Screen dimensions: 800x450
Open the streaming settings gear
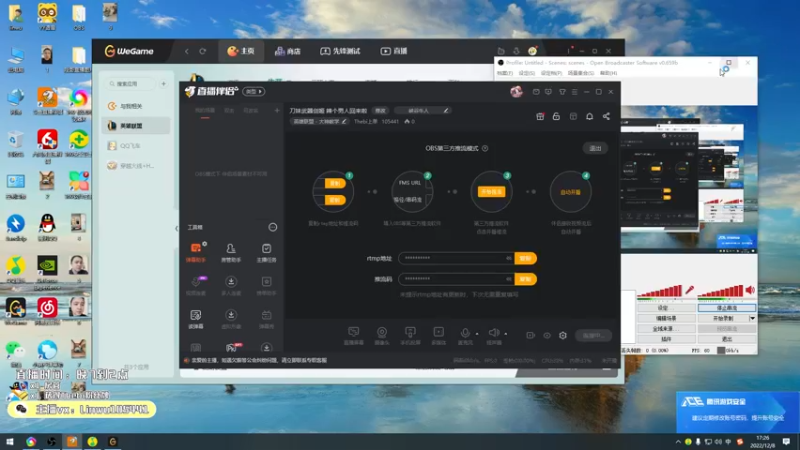563,336
